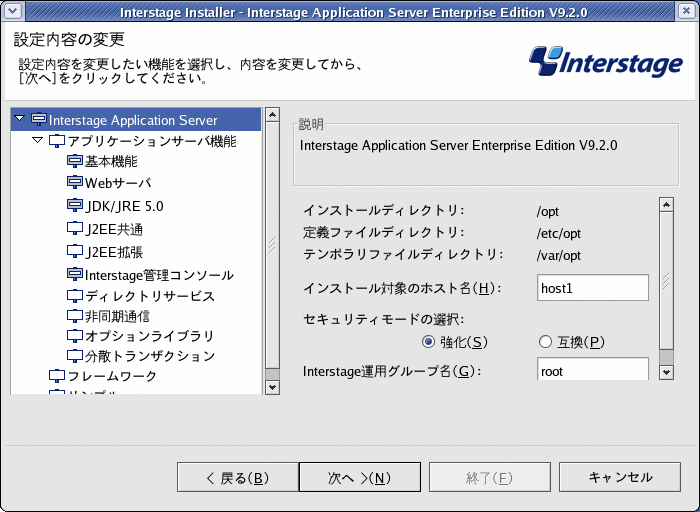
Task: Select the J2EE拡張 tree row text
Action: coord(114,251)
